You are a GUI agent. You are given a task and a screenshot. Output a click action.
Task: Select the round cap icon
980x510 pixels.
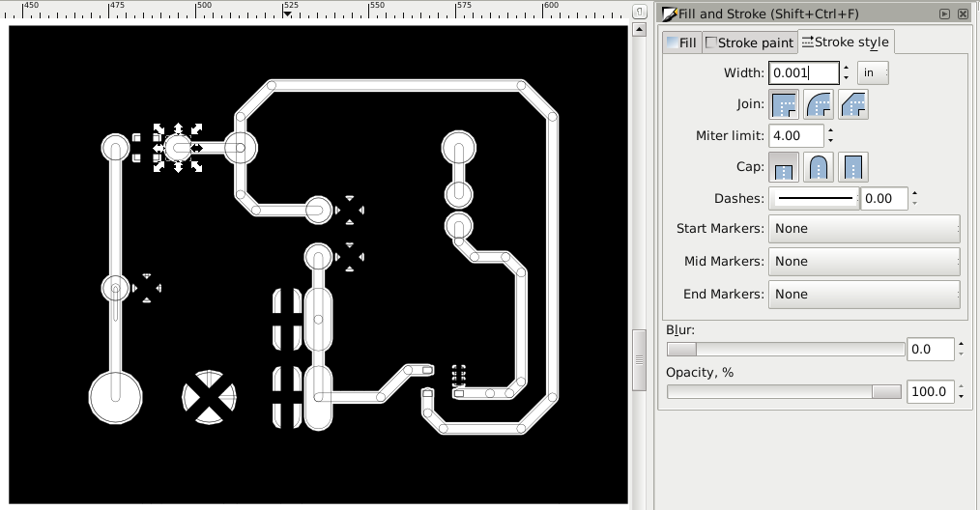819,167
